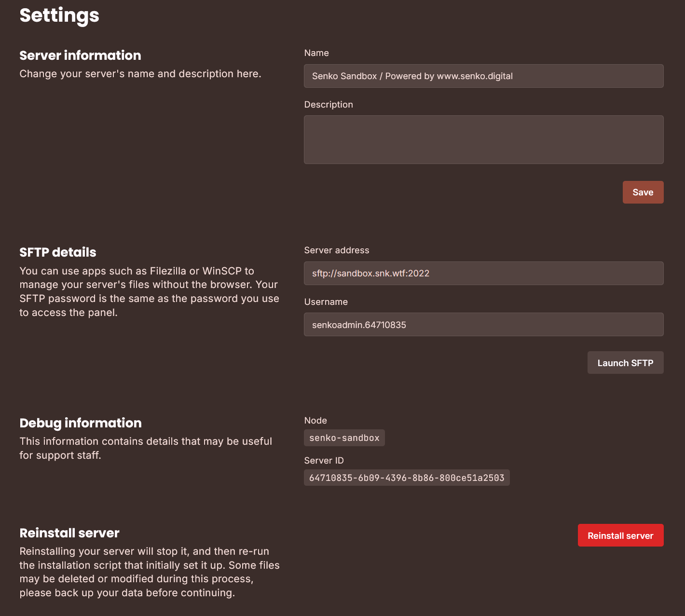Click the server Name input field
The height and width of the screenshot is (616, 685).
click(483, 76)
